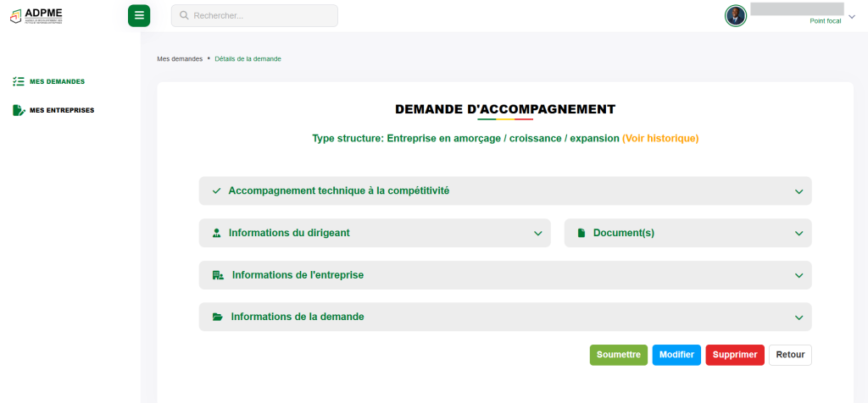The image size is (868, 403).
Task: Expand the Informations du dirigeant chevron
Action: tap(537, 234)
